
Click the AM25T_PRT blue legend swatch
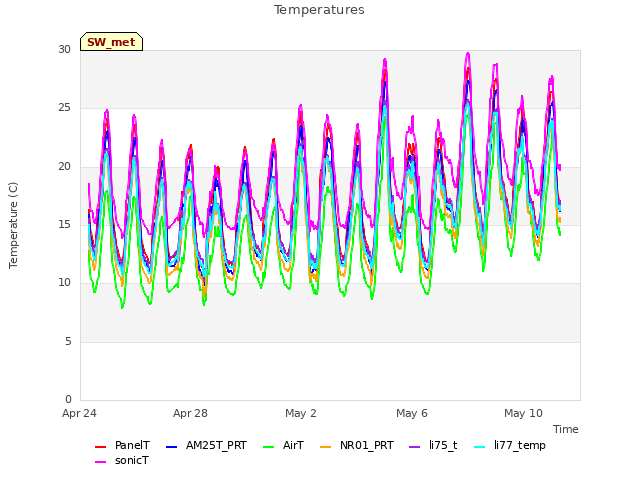tap(171, 447)
